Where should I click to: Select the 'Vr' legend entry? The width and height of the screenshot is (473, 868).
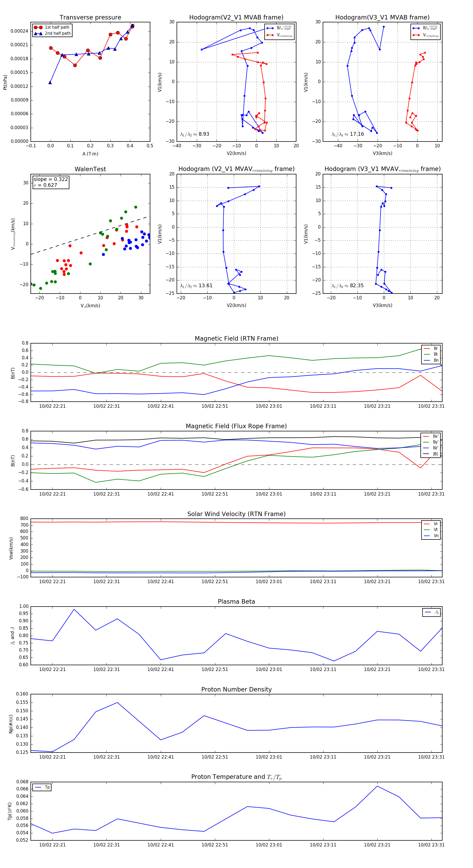pyautogui.click(x=431, y=524)
